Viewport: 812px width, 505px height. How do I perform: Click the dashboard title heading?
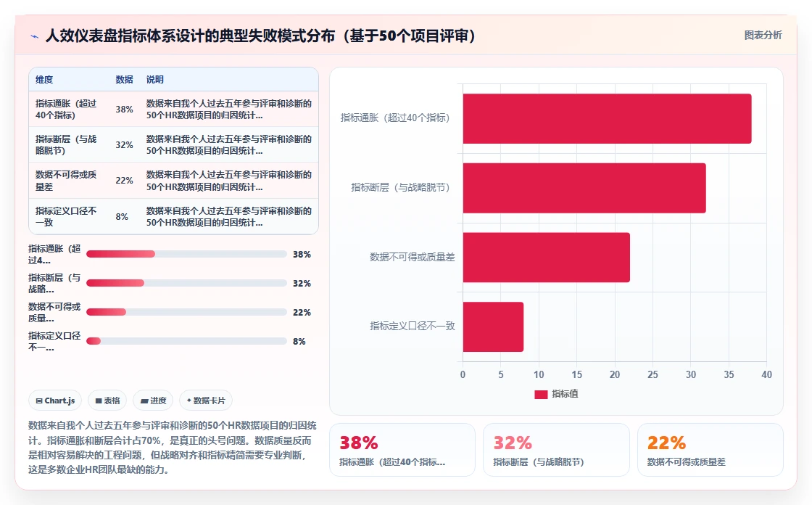pos(260,36)
